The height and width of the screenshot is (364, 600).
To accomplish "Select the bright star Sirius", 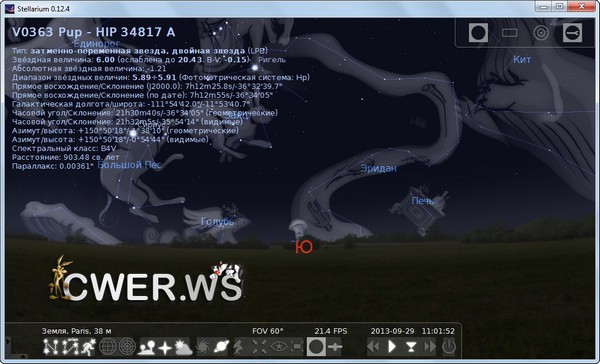I will point(133,134).
